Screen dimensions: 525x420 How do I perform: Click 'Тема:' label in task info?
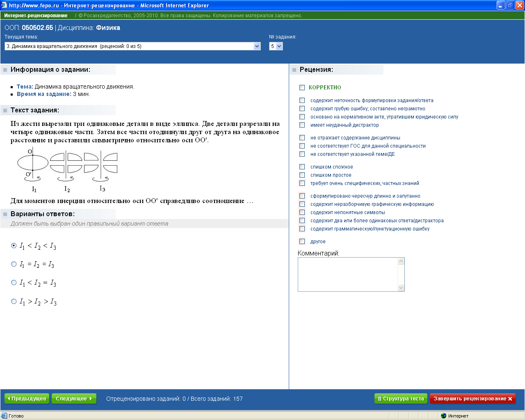coord(25,87)
